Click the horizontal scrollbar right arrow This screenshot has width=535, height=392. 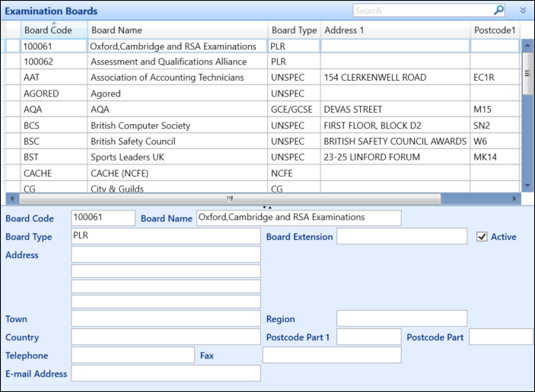[514, 198]
